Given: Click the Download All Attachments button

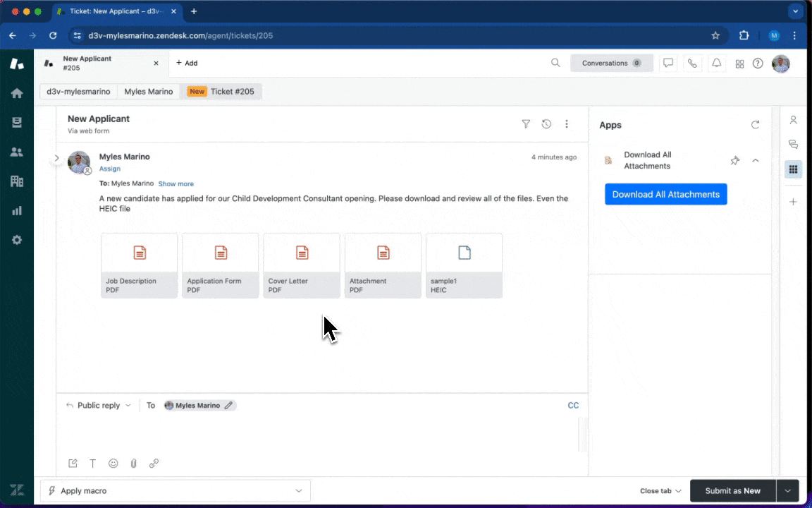Looking at the screenshot, I should [665, 195].
